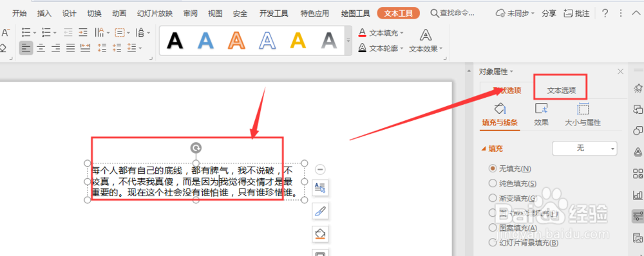This screenshot has height=256, width=644.
Task: Justify the paragraph text
Action: (x=71, y=48)
